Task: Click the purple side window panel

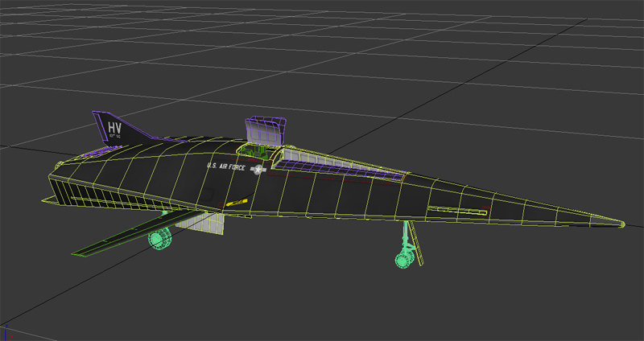Action: 341,169
